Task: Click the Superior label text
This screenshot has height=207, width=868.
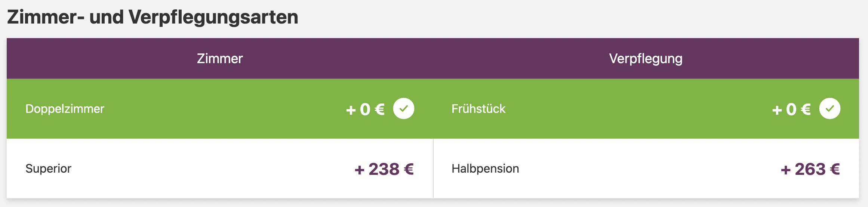Action: pyautogui.click(x=48, y=169)
